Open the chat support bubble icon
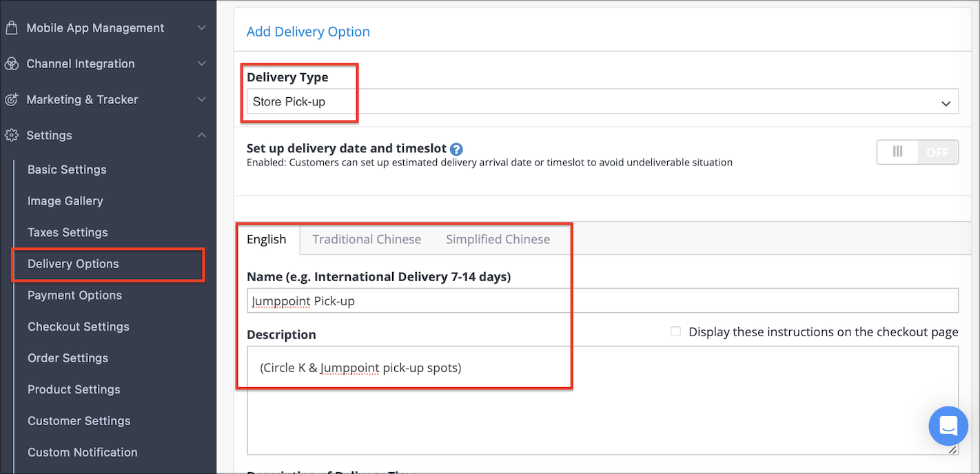This screenshot has height=474, width=980. (948, 426)
